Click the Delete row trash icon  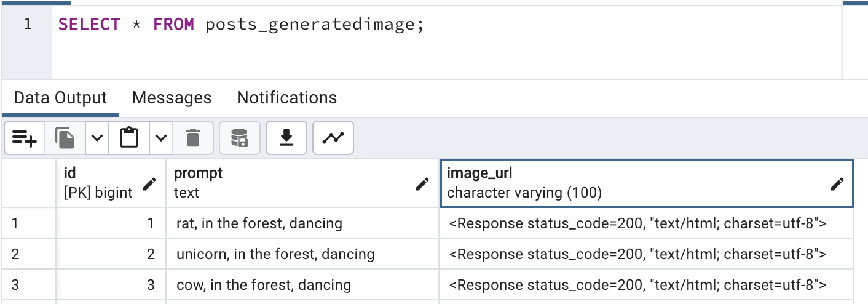click(x=193, y=138)
